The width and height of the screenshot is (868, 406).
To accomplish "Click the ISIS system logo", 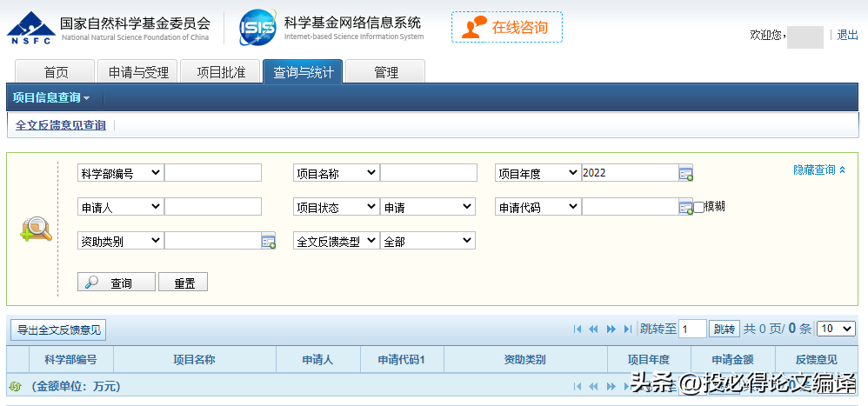I will coord(258,27).
